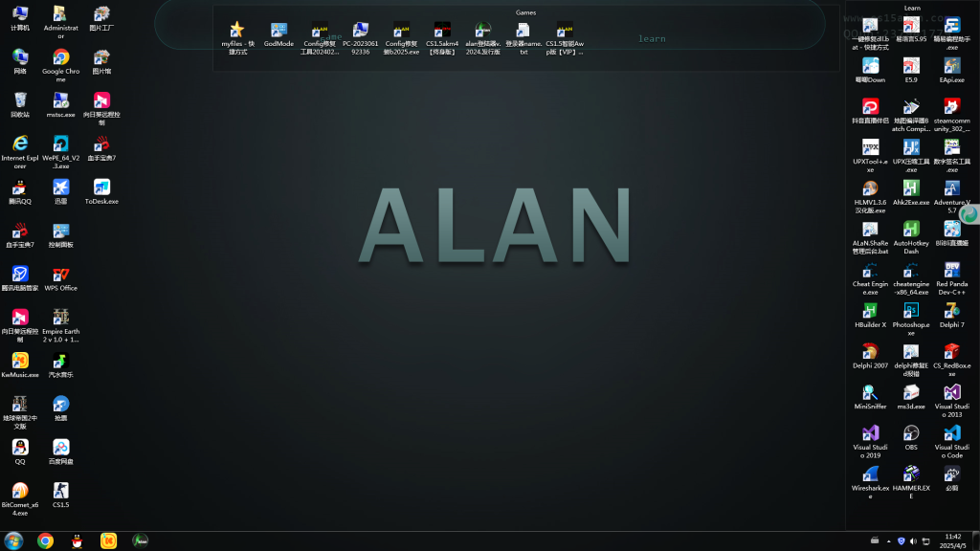Launch Ahk2Exe.exe from the desktop
The image size is (980, 551).
911,193
